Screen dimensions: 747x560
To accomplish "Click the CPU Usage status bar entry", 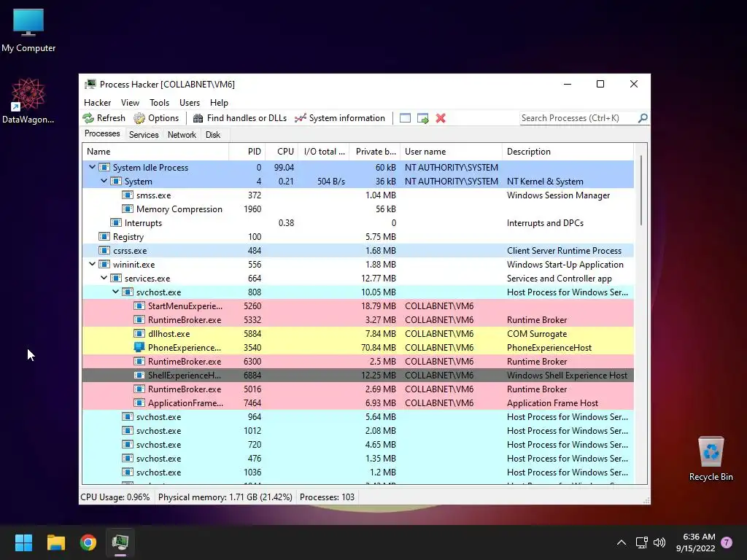I will [x=115, y=497].
